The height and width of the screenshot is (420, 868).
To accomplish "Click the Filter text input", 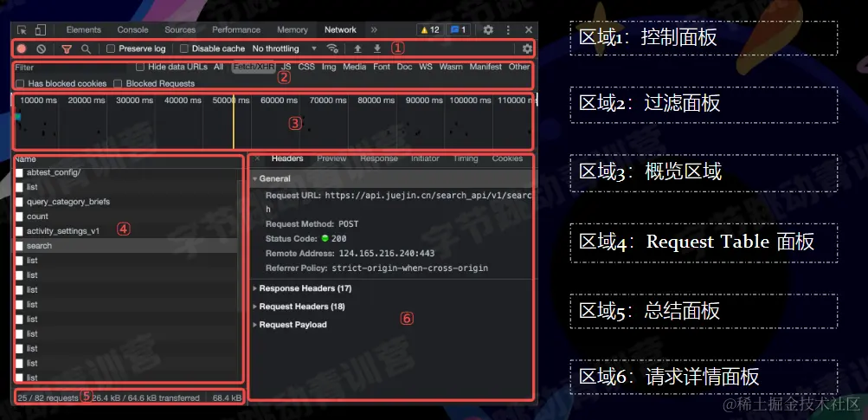I will (x=72, y=68).
